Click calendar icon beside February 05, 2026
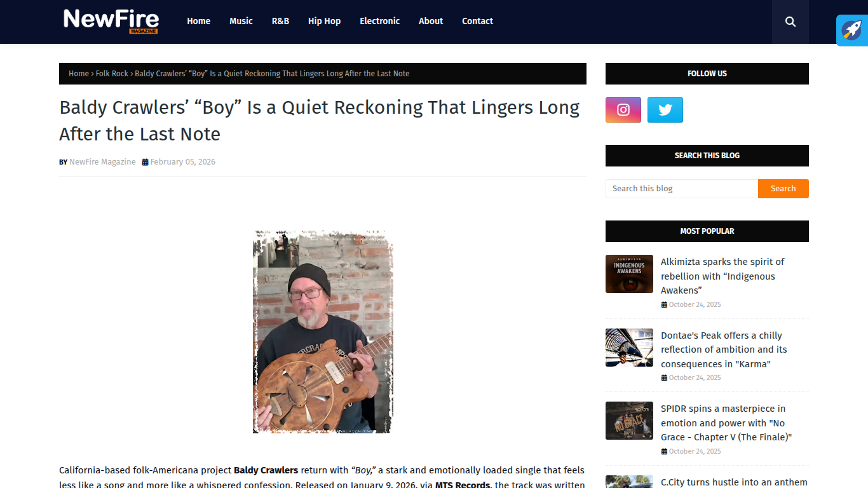Screen dimensions: 868x488 coord(145,162)
